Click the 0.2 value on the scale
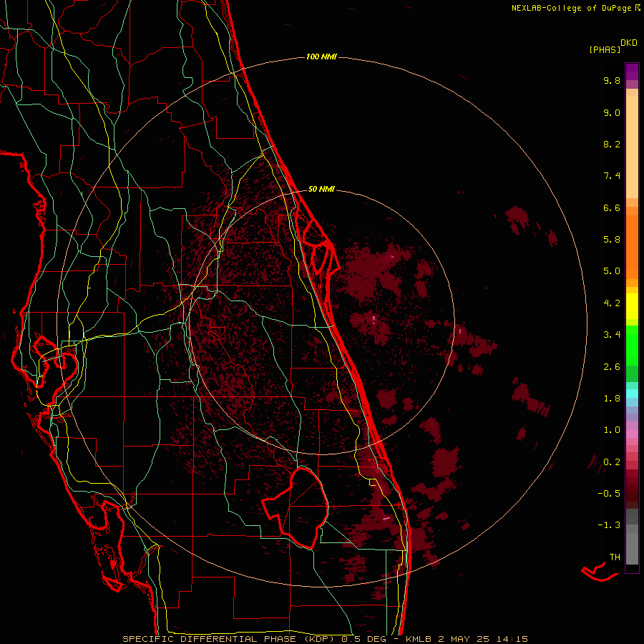Image resolution: width=644 pixels, height=644 pixels. click(612, 462)
